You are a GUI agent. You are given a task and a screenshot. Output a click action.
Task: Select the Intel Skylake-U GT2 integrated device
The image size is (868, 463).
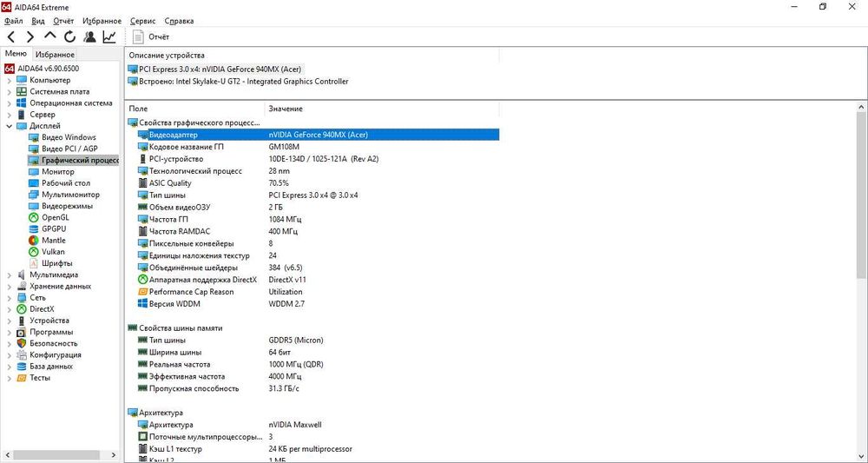(244, 82)
